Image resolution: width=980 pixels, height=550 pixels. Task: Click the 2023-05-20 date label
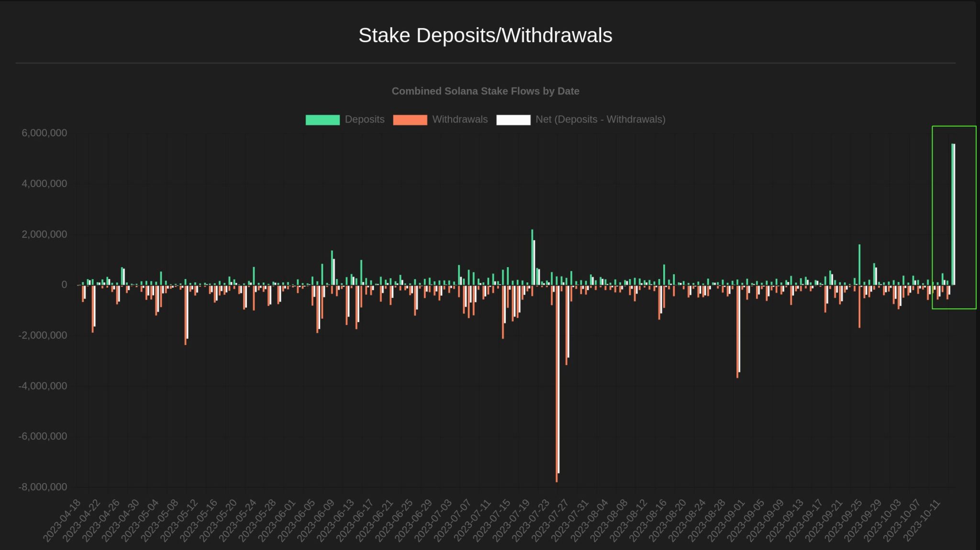pos(219,520)
